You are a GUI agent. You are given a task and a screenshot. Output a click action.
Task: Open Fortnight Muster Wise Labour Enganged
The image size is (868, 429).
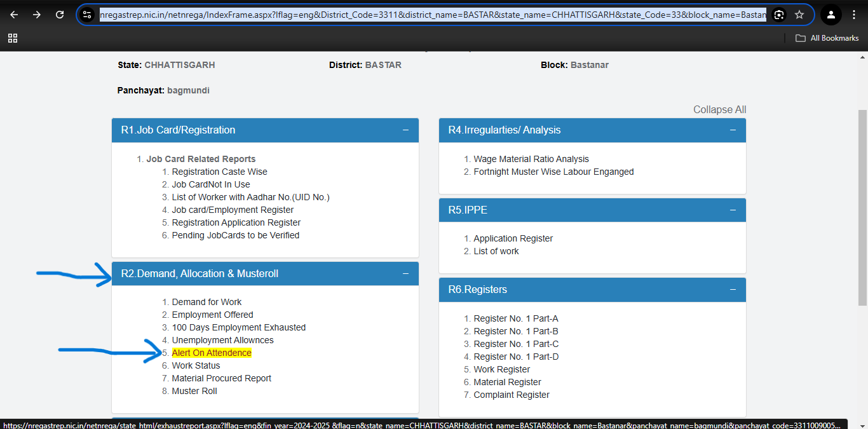click(554, 172)
